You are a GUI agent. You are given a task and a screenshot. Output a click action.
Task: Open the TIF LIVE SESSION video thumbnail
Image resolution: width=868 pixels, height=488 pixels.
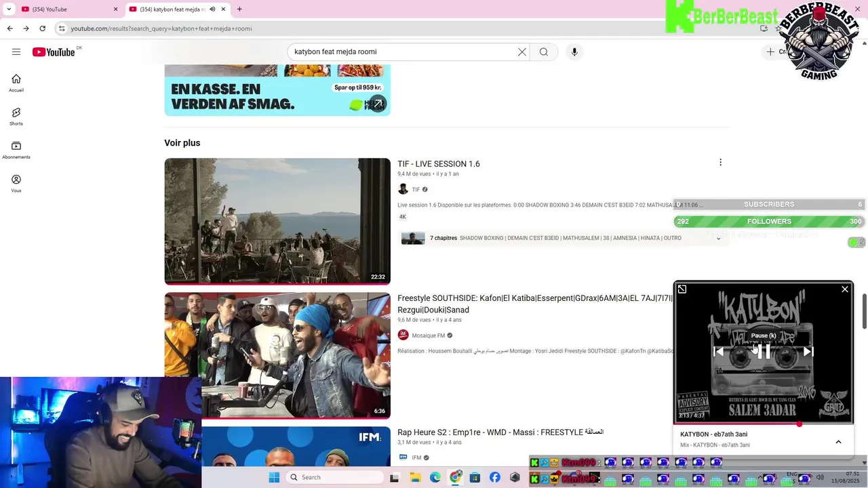(277, 221)
